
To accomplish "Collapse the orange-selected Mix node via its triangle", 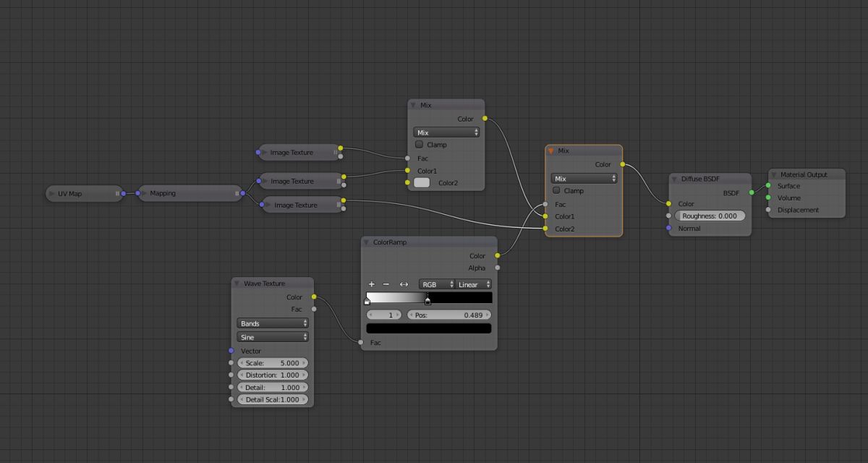I will click(x=551, y=151).
